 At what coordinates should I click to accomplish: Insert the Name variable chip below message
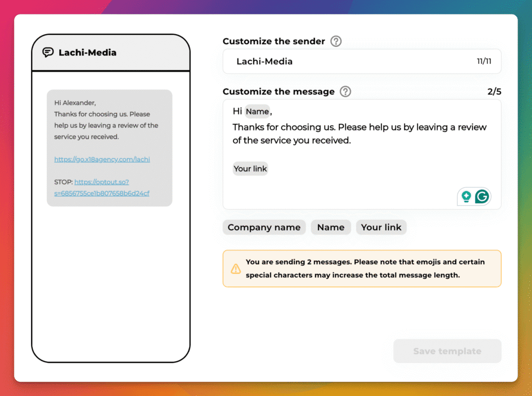click(x=331, y=227)
